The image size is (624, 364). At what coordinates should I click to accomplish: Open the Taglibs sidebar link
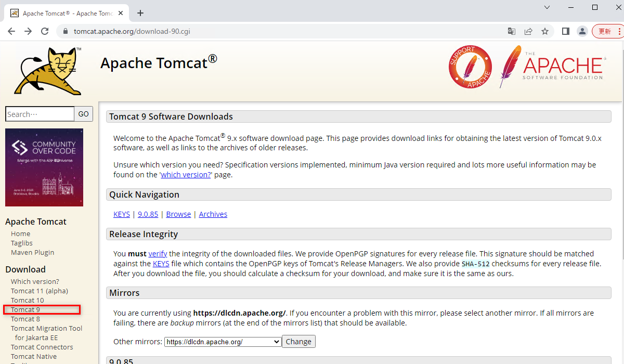(x=22, y=243)
